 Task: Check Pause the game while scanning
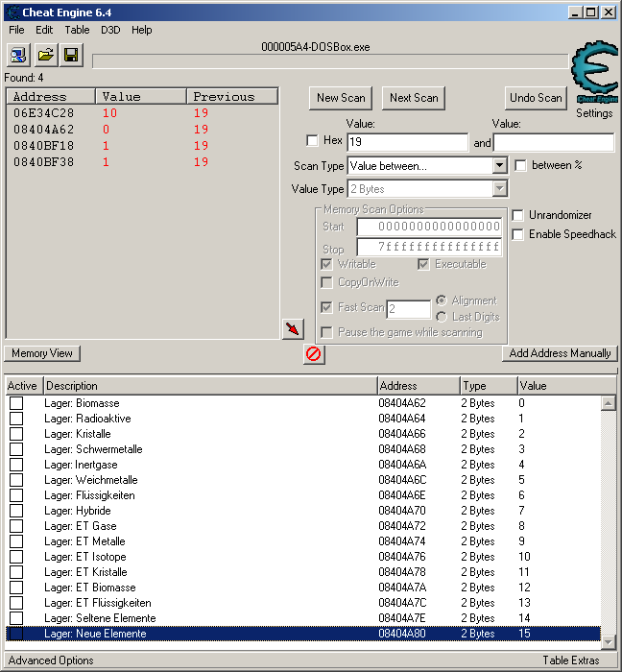click(x=327, y=332)
